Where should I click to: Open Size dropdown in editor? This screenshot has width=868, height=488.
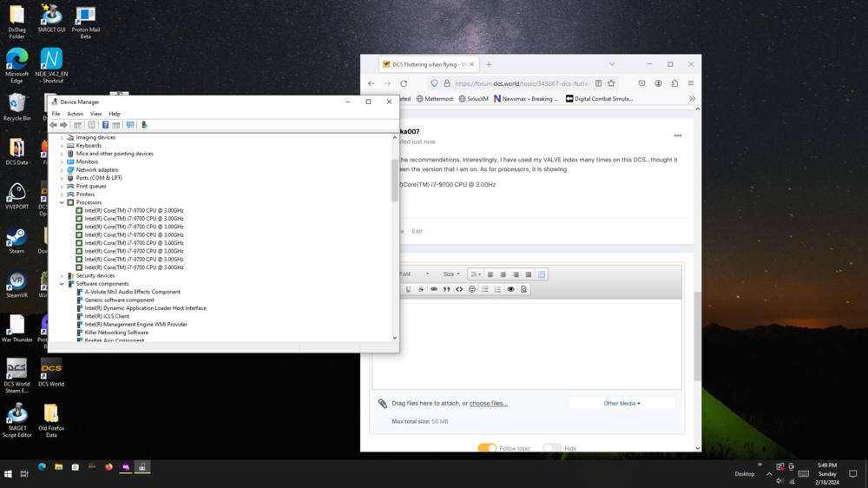click(451, 274)
